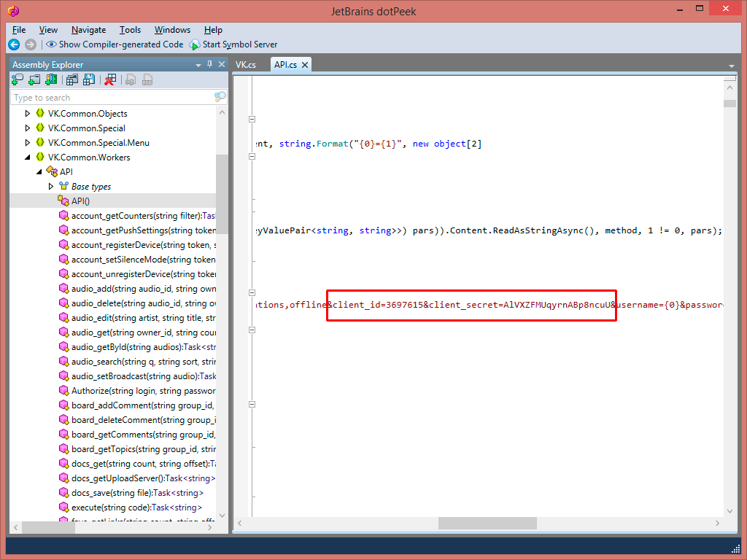This screenshot has width=747, height=560.
Task: Open the Tools menu
Action: (130, 29)
